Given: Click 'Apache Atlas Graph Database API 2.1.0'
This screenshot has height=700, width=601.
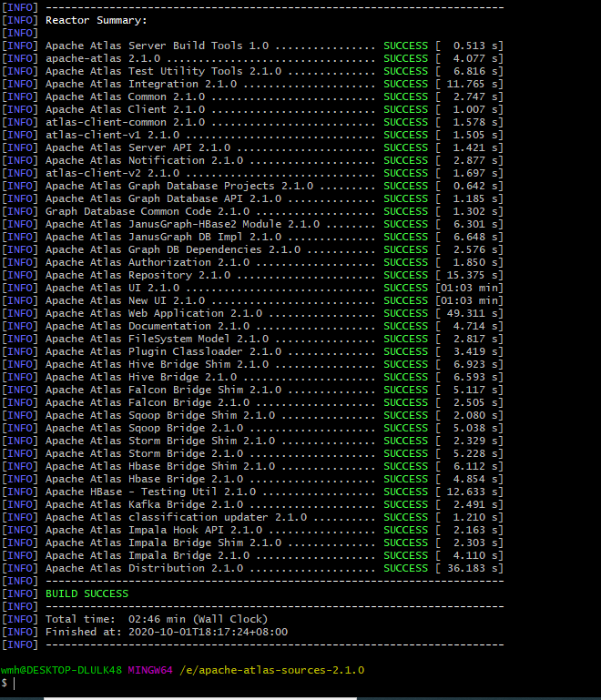Looking at the screenshot, I should tap(163, 198).
